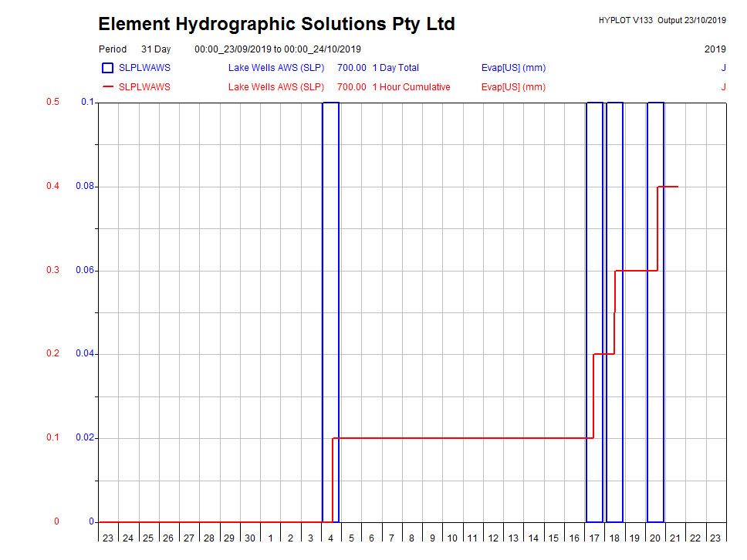The image size is (747, 560).
Task: Click the 2019 year label
Action: click(715, 49)
